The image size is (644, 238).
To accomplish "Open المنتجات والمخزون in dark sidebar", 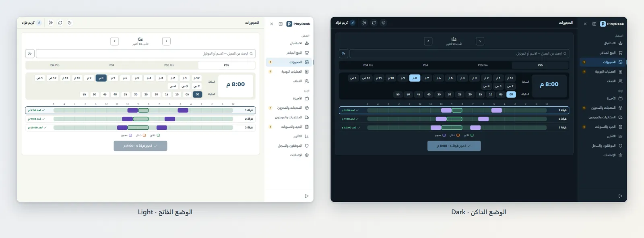I will 603,108.
